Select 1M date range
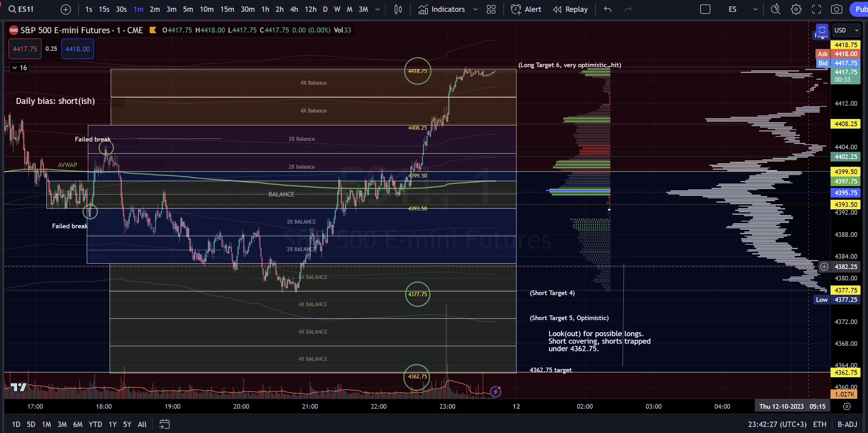 [x=46, y=424]
